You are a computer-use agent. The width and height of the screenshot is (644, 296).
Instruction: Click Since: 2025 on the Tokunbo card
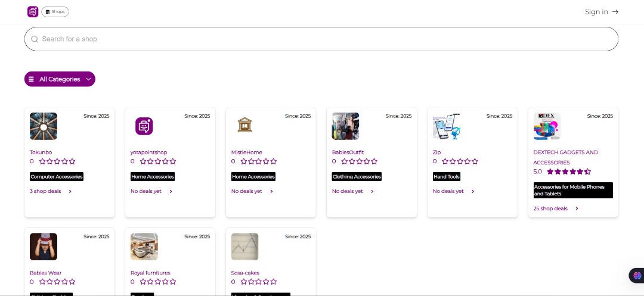pos(97,116)
